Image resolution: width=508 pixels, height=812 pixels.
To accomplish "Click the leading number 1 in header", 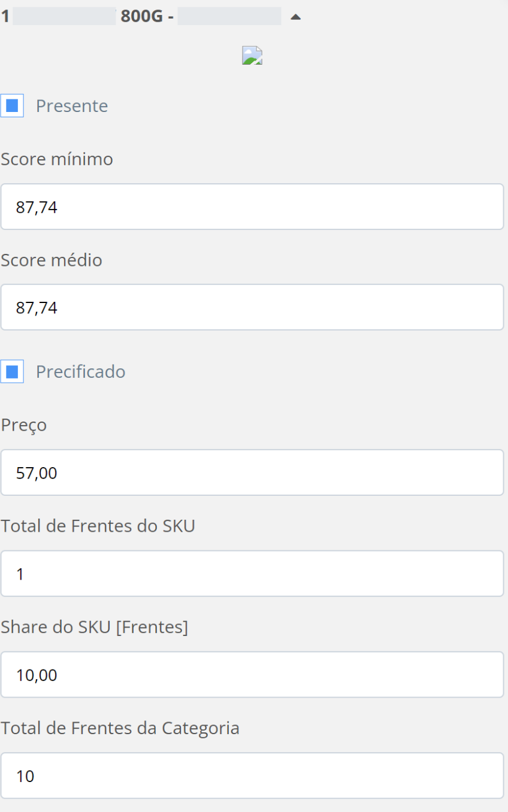I will [5, 17].
